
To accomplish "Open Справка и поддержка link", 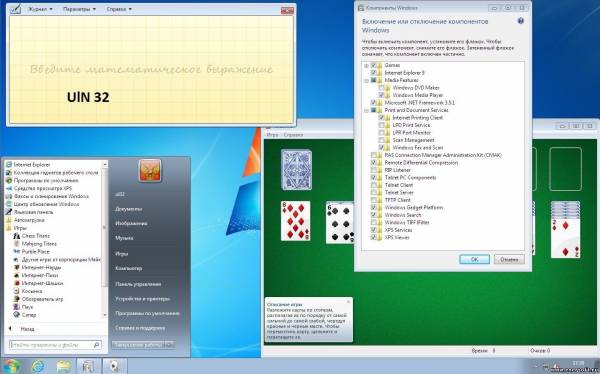I will [x=140, y=328].
